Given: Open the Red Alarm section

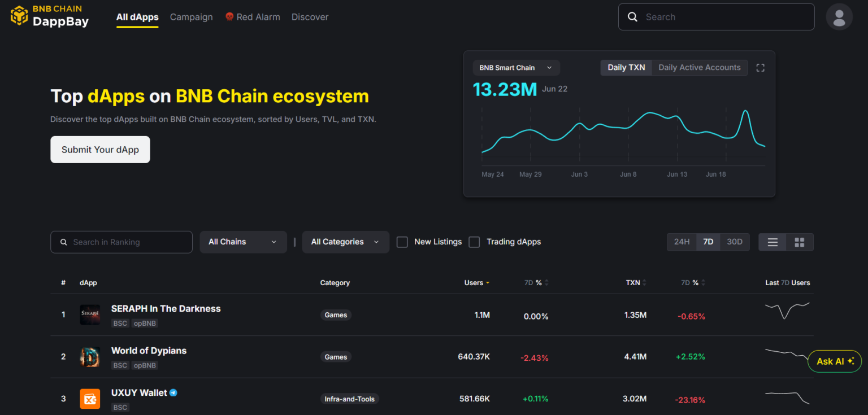Looking at the screenshot, I should [x=253, y=17].
